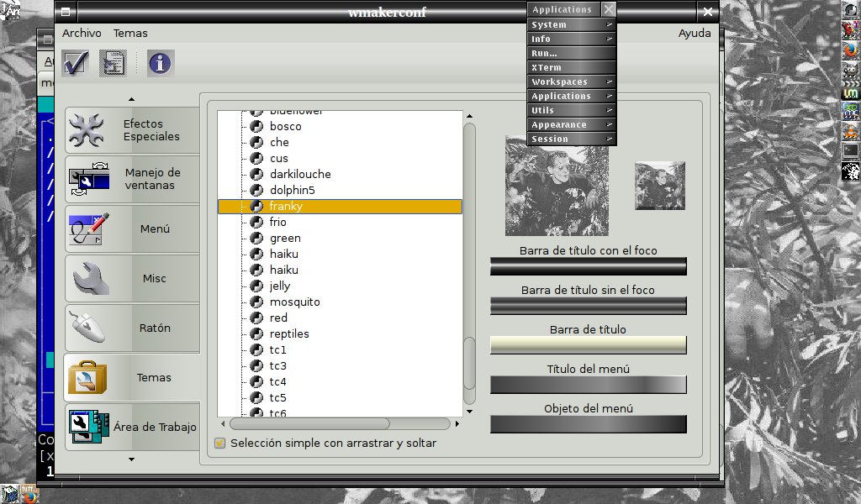Choose XTerm from Applications menu
This screenshot has width=861, height=504.
pos(571,67)
